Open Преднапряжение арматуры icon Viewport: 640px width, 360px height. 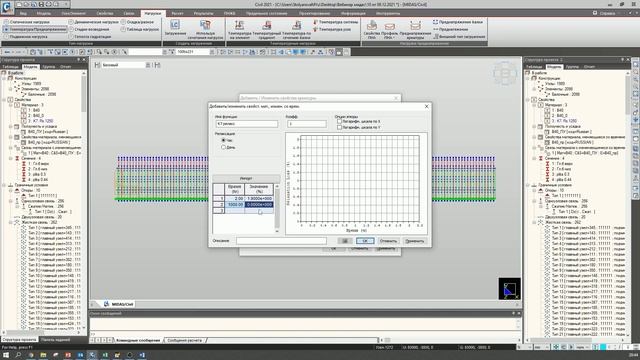pos(415,29)
